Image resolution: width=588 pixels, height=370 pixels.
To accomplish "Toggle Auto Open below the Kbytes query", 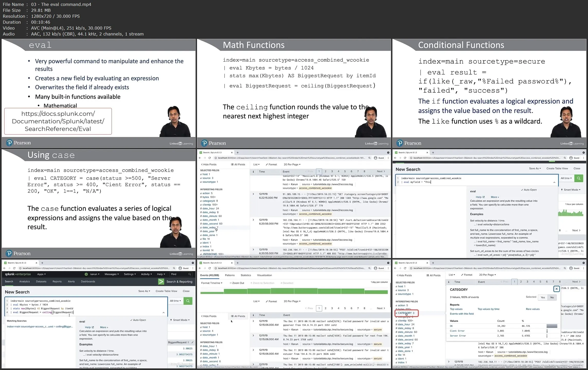I will 138,320.
